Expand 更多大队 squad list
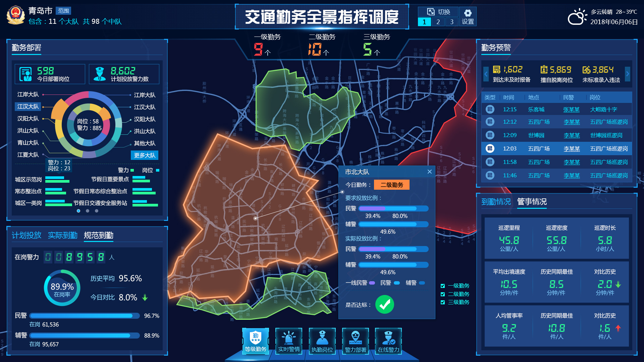This screenshot has height=362, width=644. (x=145, y=155)
